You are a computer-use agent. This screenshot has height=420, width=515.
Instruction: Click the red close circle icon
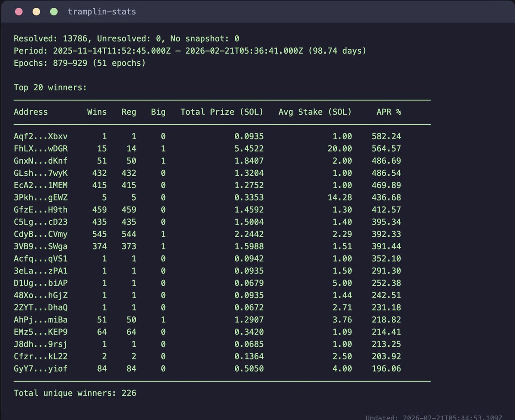[18, 11]
